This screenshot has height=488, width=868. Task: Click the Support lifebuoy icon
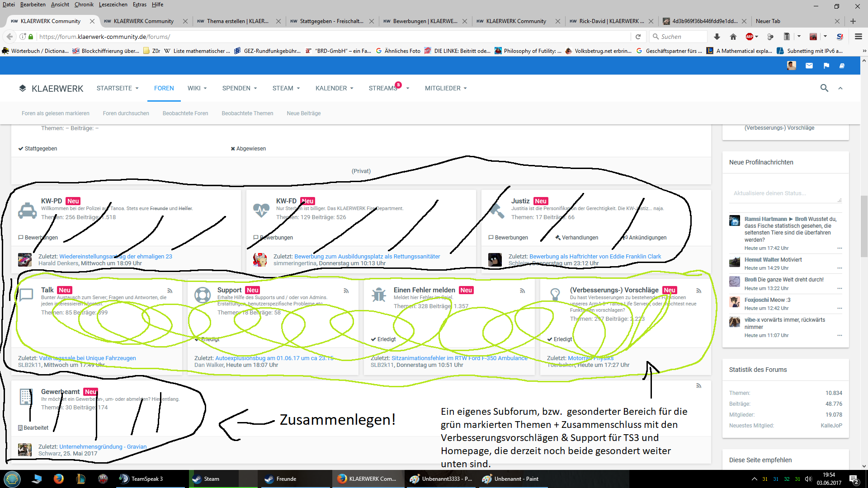(x=203, y=295)
